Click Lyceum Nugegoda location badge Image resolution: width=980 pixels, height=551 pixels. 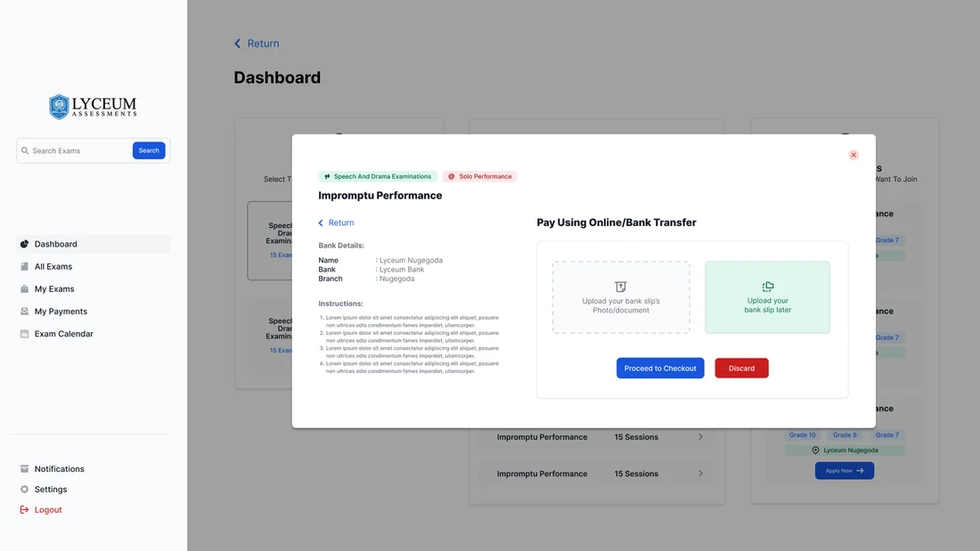tap(845, 450)
